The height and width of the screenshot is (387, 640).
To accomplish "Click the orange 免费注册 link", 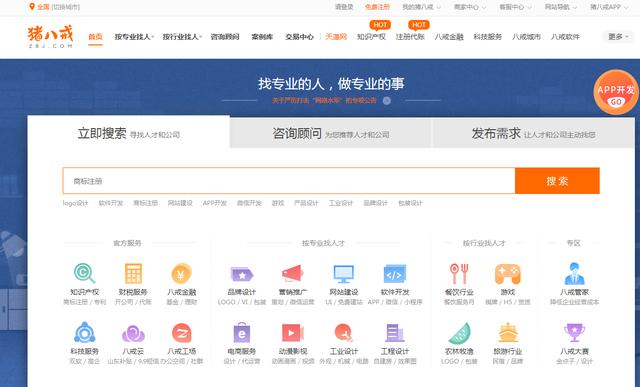I will pyautogui.click(x=377, y=7).
